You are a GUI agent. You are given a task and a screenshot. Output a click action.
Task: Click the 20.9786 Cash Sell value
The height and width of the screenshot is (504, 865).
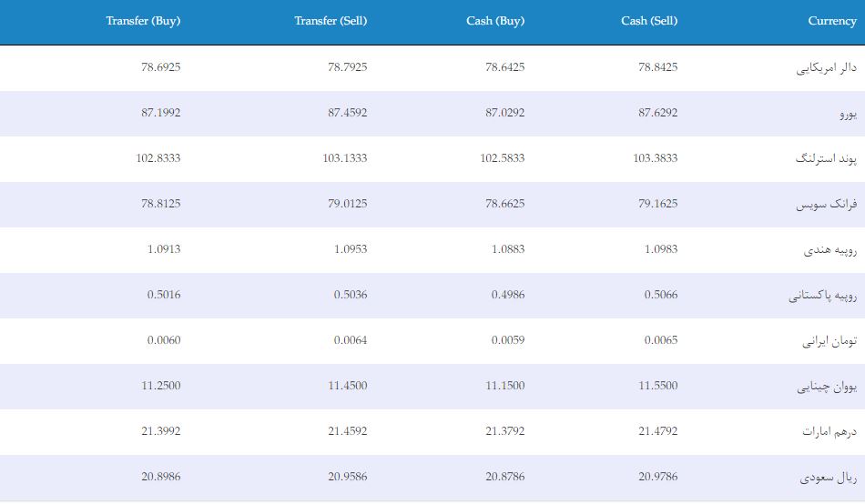(658, 477)
